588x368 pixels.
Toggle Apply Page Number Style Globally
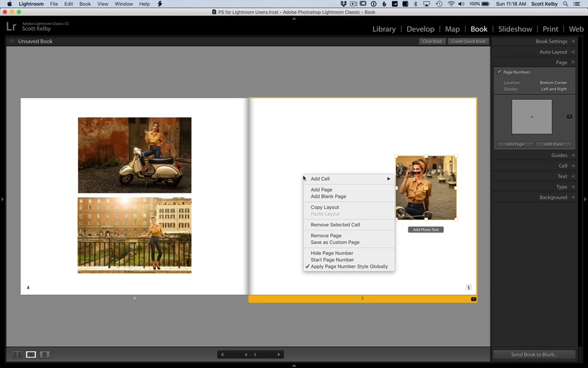click(x=349, y=266)
